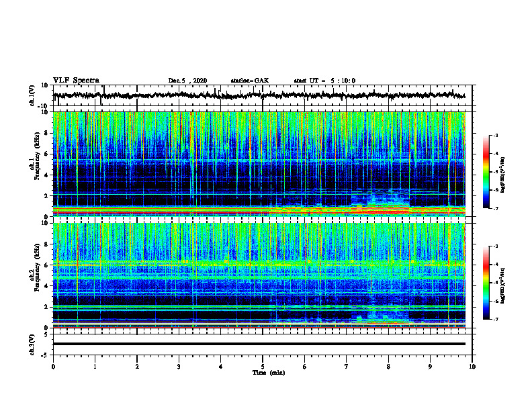Click the "Time (min)" axis label
This screenshot has height=411, width=532.
coord(269,373)
